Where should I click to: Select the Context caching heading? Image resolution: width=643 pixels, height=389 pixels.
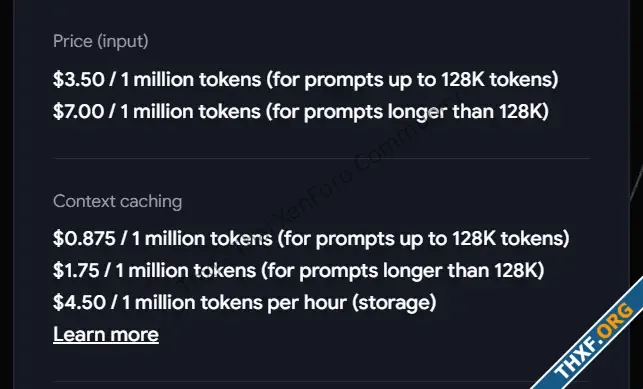pyautogui.click(x=117, y=201)
